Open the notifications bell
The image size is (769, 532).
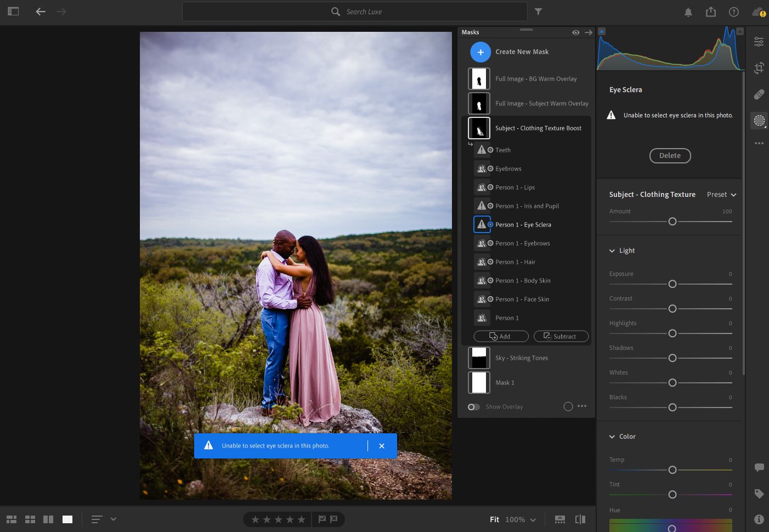(x=688, y=12)
